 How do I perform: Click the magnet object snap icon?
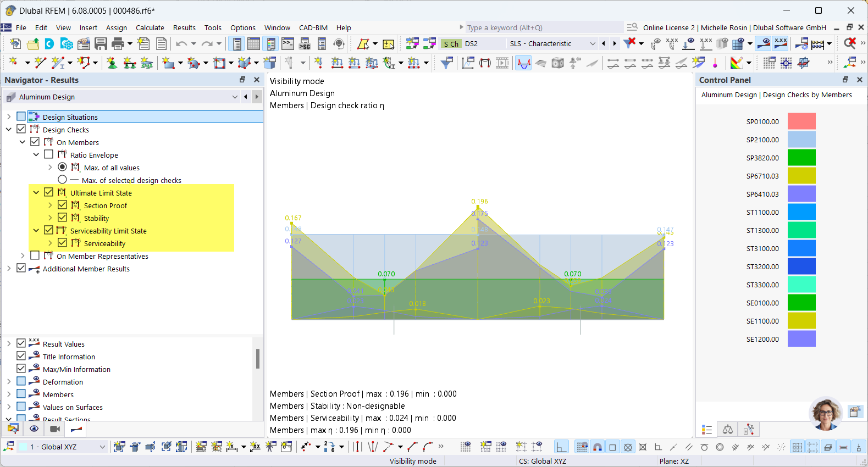(597, 447)
